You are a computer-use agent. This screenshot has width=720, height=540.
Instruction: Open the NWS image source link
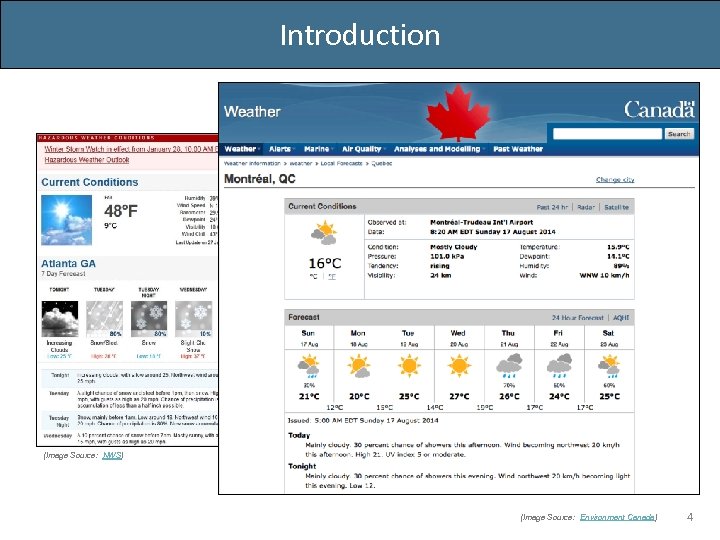[112, 455]
